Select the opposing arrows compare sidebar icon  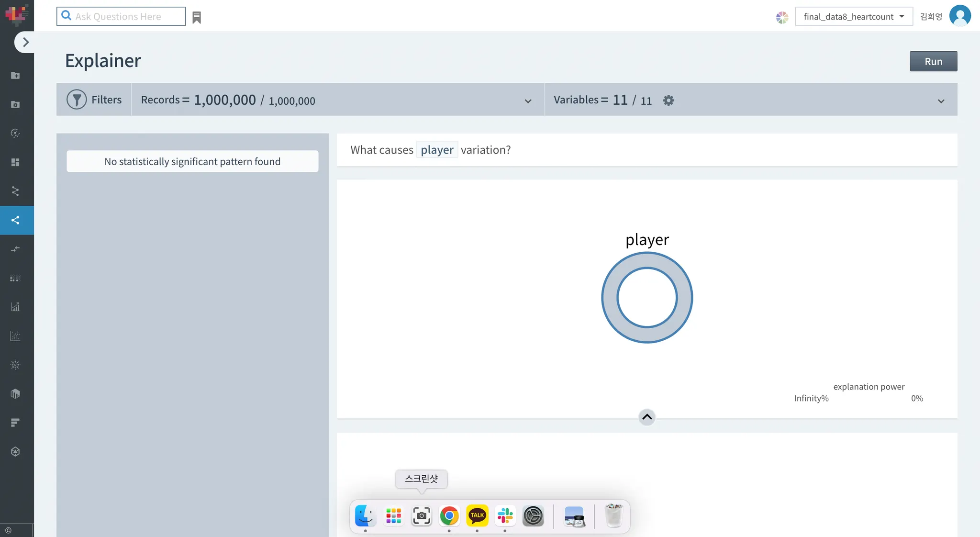[15, 249]
